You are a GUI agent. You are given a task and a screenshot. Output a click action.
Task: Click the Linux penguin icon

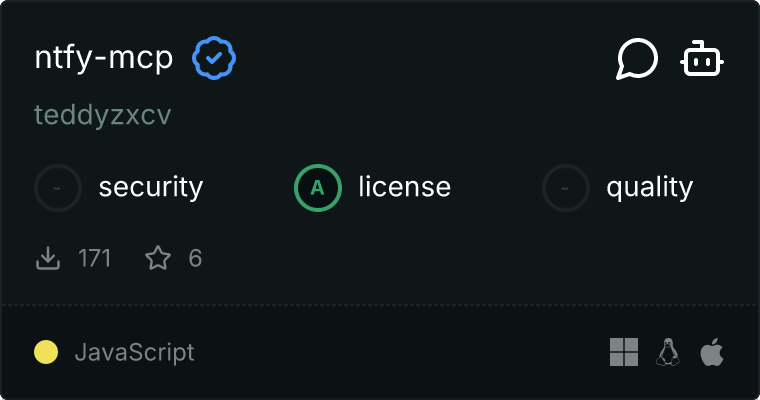668,352
